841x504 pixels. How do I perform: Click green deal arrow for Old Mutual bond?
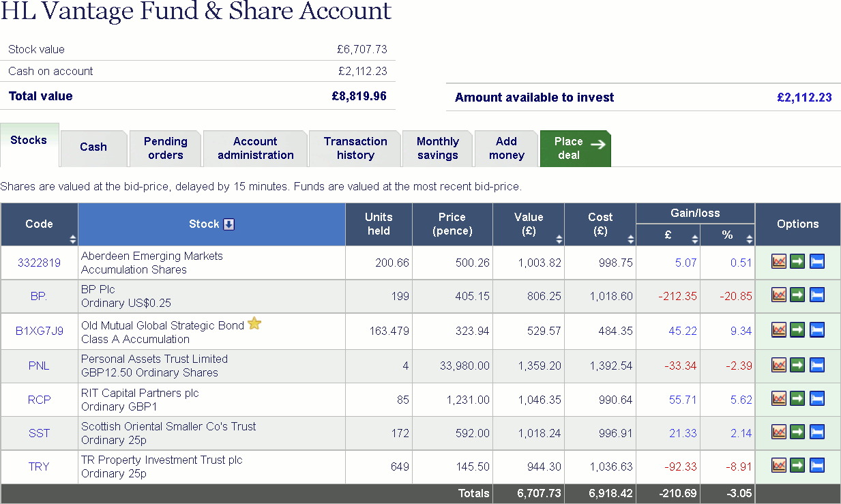pos(797,330)
